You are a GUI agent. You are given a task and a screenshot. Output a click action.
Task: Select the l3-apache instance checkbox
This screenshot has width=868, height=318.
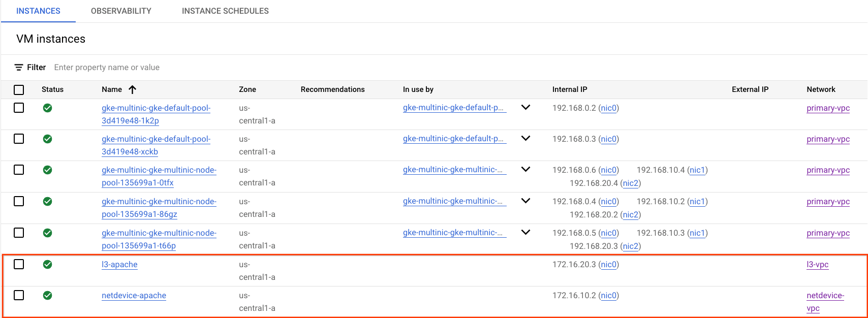19,264
